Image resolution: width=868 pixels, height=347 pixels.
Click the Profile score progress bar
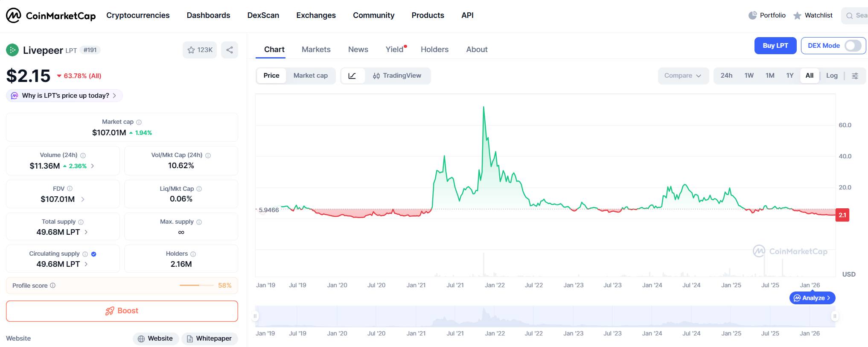click(197, 285)
